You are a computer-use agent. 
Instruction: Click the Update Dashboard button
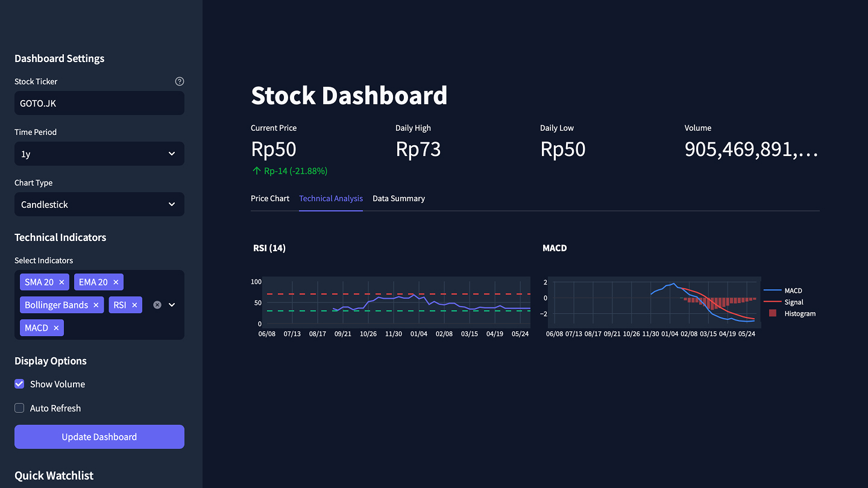coord(99,437)
